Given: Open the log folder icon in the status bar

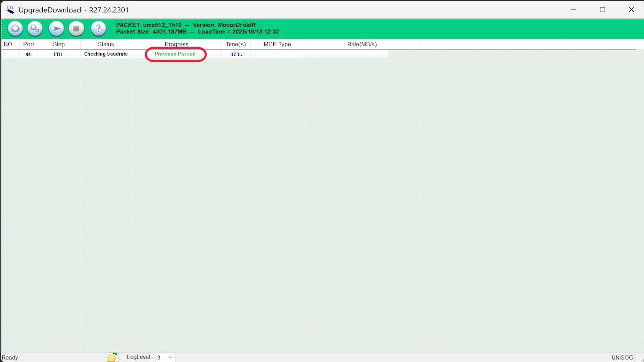Looking at the screenshot, I should (x=112, y=357).
